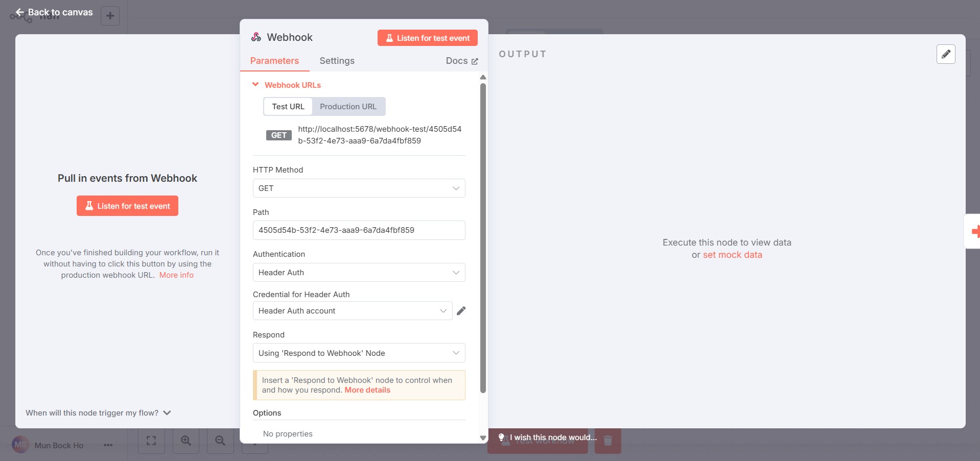This screenshot has width=980, height=461.
Task: Click the parameters panel scrollbar thumb
Action: (x=483, y=238)
